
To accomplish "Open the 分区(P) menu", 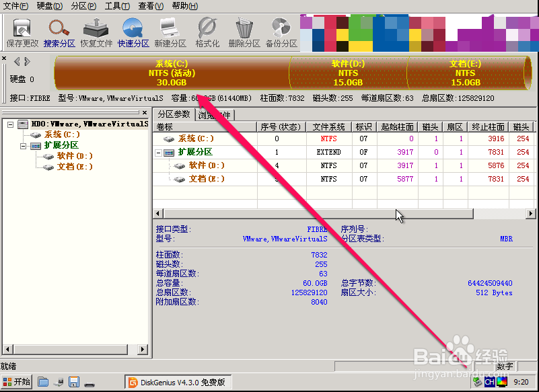I will click(x=83, y=6).
